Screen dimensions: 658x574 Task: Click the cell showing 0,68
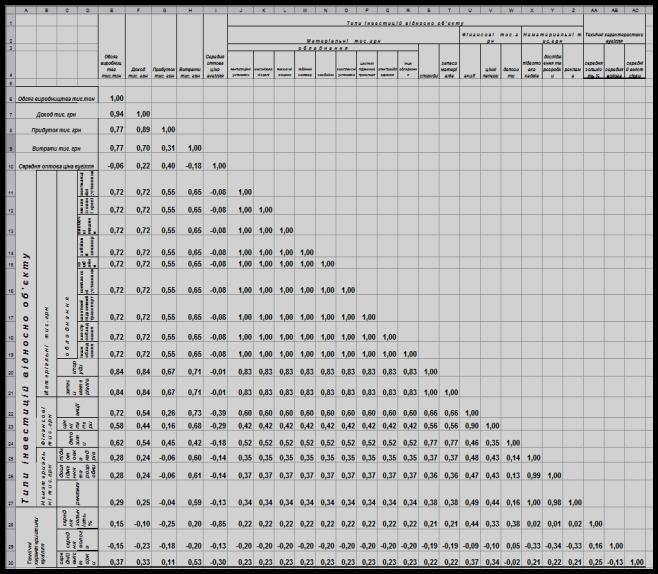190,424
